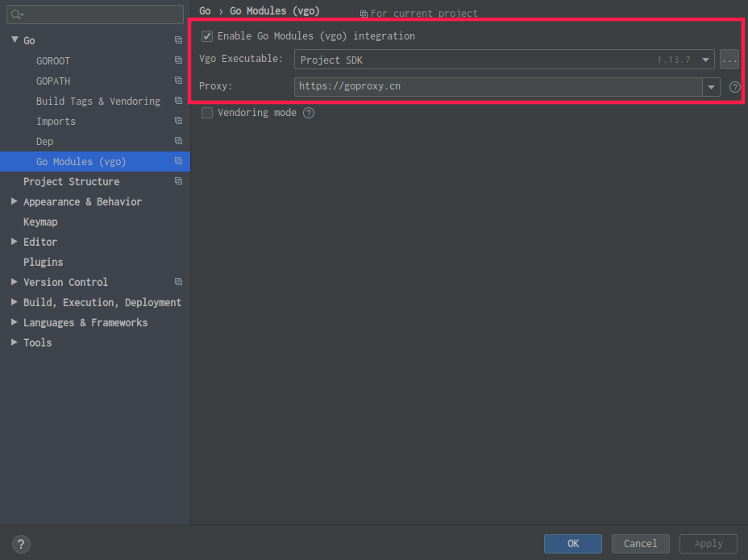Click into the Proxy URL text field
748x560 pixels.
pos(496,86)
